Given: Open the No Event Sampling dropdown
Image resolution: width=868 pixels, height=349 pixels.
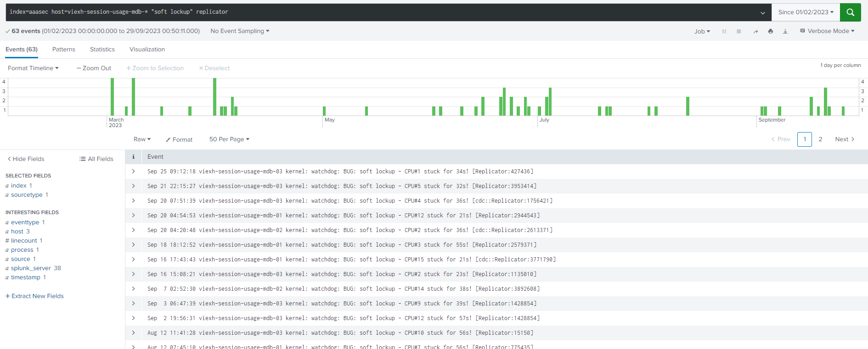Looking at the screenshot, I should (240, 31).
